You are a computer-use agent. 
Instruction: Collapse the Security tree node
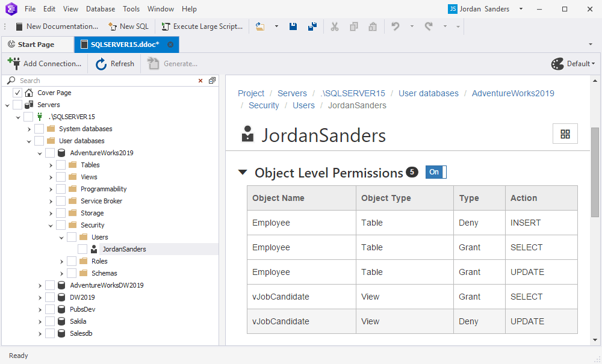tap(51, 224)
